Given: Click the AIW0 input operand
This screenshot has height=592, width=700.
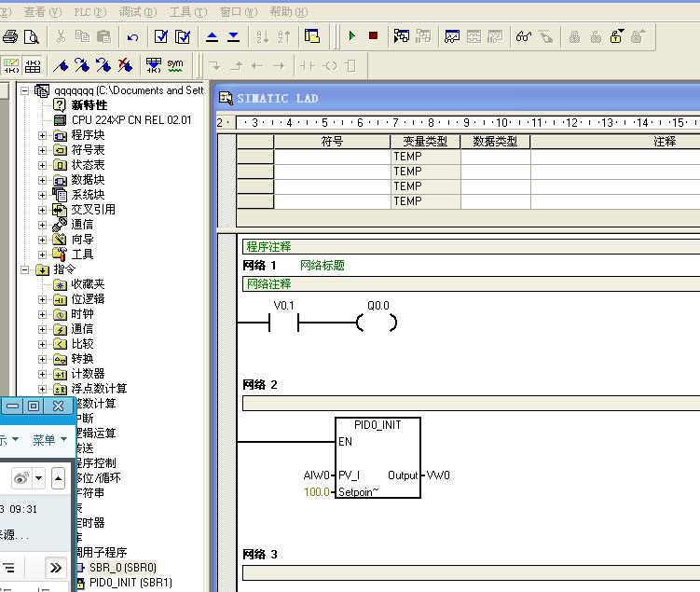Looking at the screenshot, I should 317,475.
